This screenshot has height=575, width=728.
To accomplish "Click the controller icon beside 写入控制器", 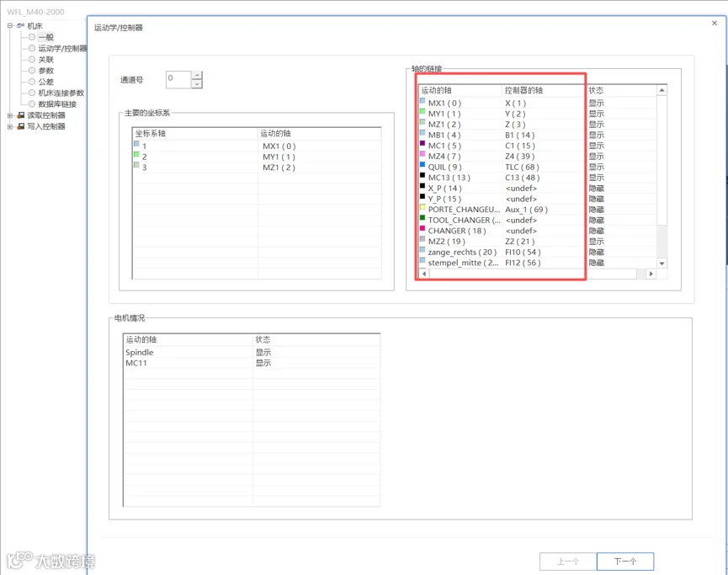I will [x=21, y=126].
